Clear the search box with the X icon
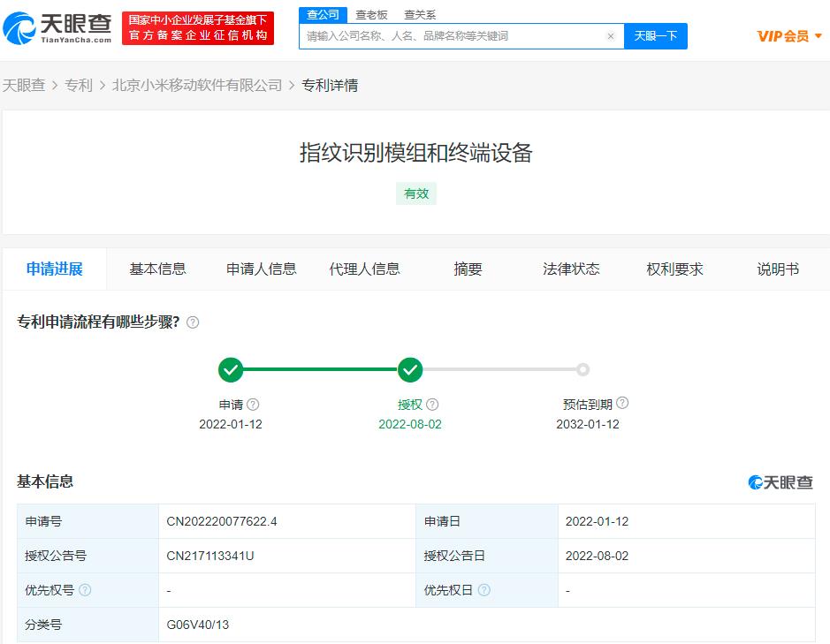The image size is (830, 644). (610, 36)
